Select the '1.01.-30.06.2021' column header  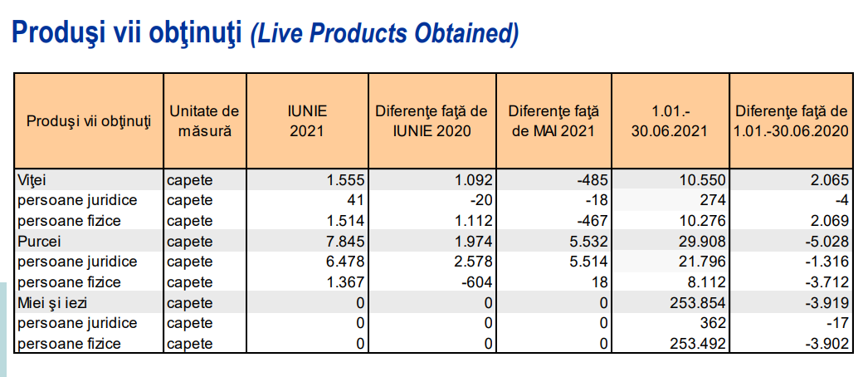[671, 120]
